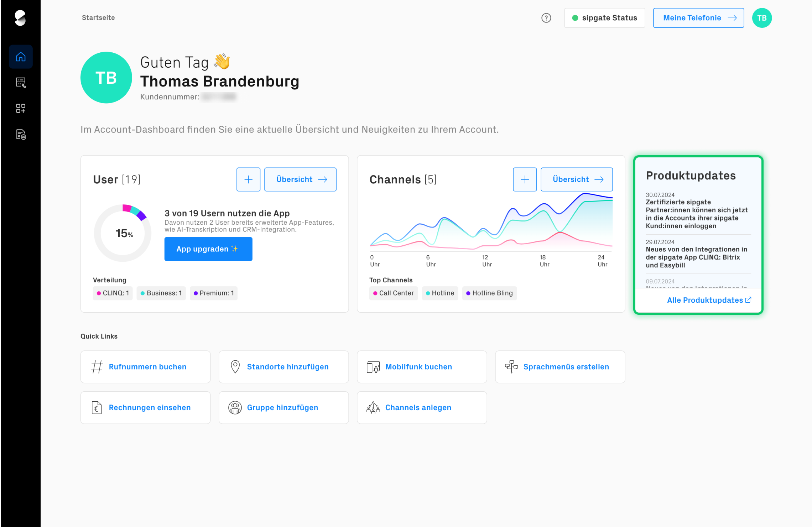This screenshot has width=812, height=527.
Task: Click the App upgraden button
Action: click(x=208, y=249)
